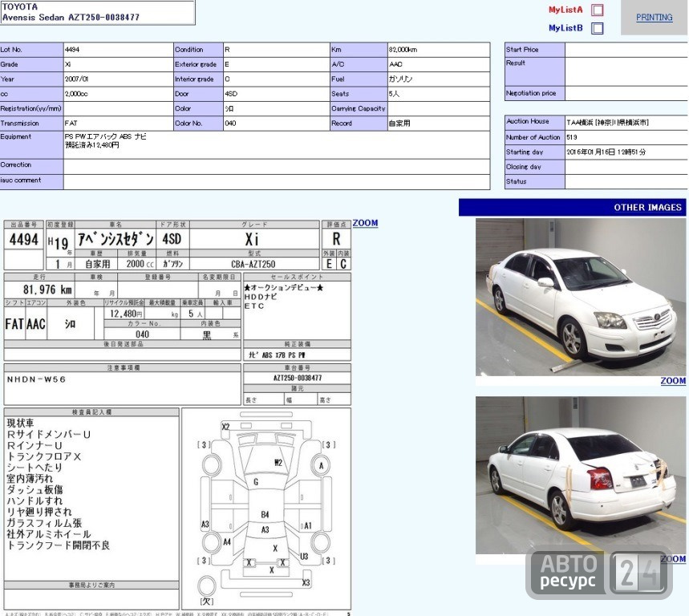Screen dimensions: 689x616
Task: Select the vehicle title 'Avensis Sedan AZT250-0038477'
Action: 71,18
